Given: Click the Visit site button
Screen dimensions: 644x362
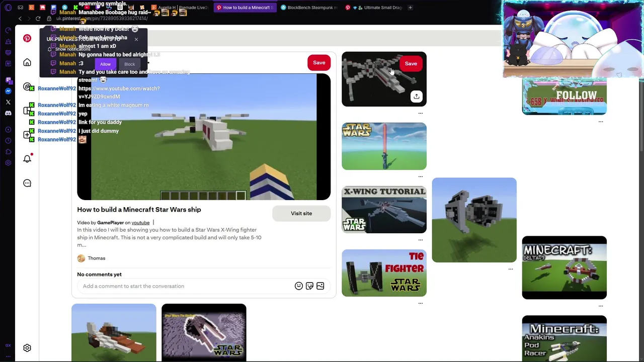Looking at the screenshot, I should (x=301, y=213).
